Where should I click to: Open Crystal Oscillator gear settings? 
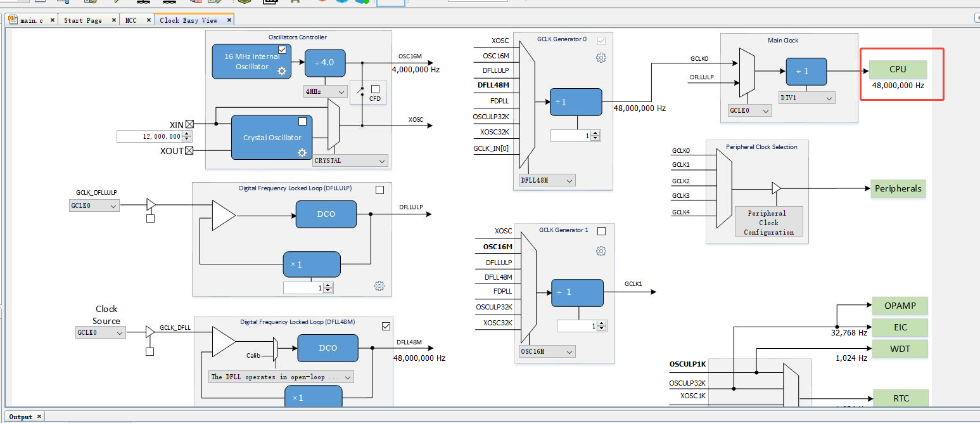coord(302,152)
